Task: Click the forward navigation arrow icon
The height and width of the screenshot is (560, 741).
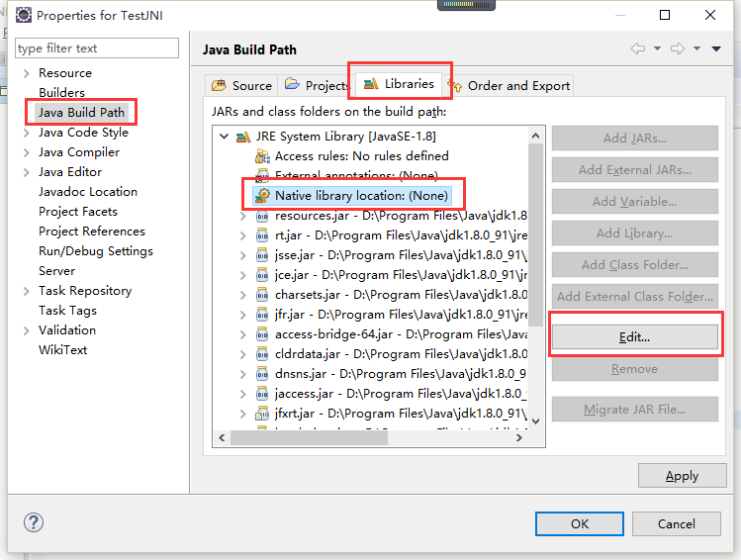Action: point(678,49)
